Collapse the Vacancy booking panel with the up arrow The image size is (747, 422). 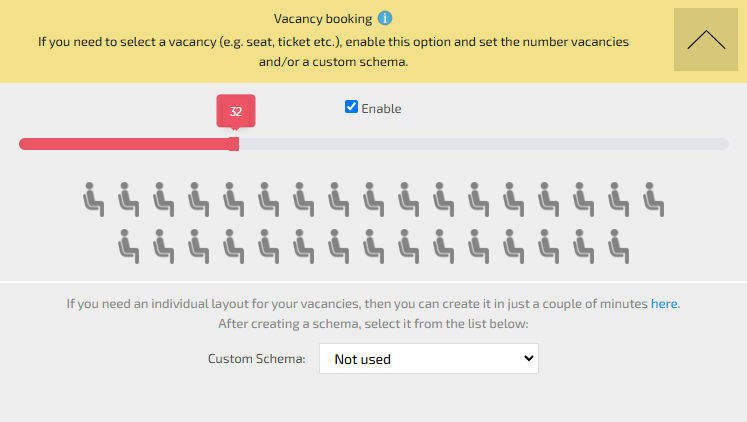(x=706, y=40)
